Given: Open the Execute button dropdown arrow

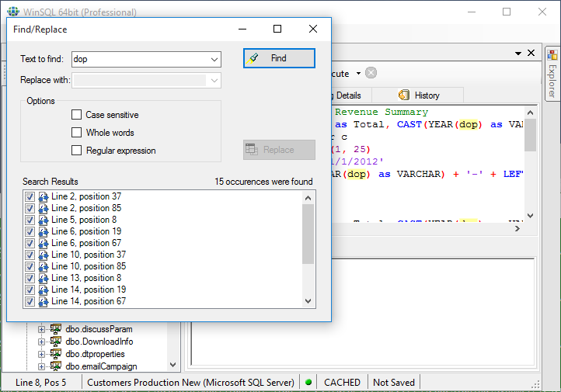Looking at the screenshot, I should [x=358, y=73].
